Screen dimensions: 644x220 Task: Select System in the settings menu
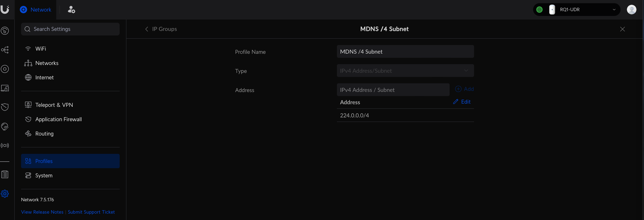point(44,175)
